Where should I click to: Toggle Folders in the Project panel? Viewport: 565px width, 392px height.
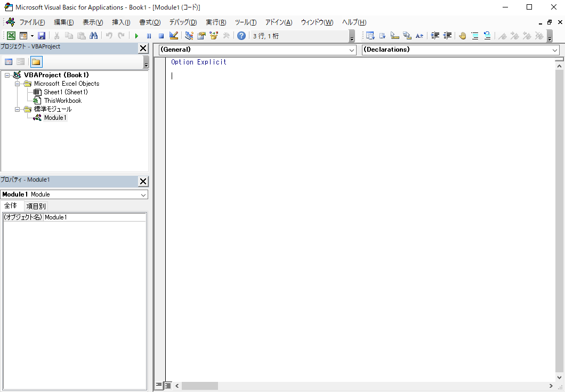[x=36, y=62]
